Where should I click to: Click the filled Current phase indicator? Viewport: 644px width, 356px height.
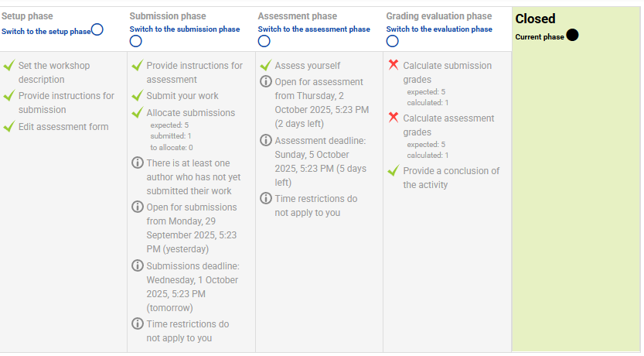pos(572,36)
